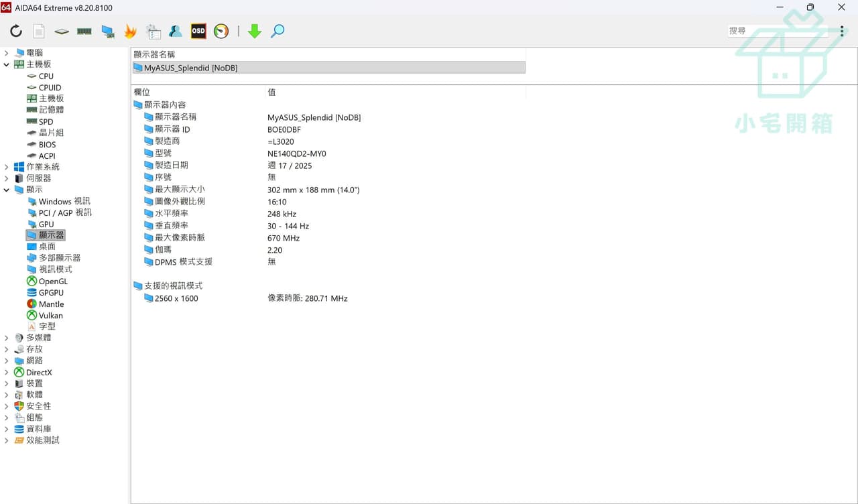Click the green memory module toolbar icon
Viewport: 858px width, 504px height.
[84, 31]
